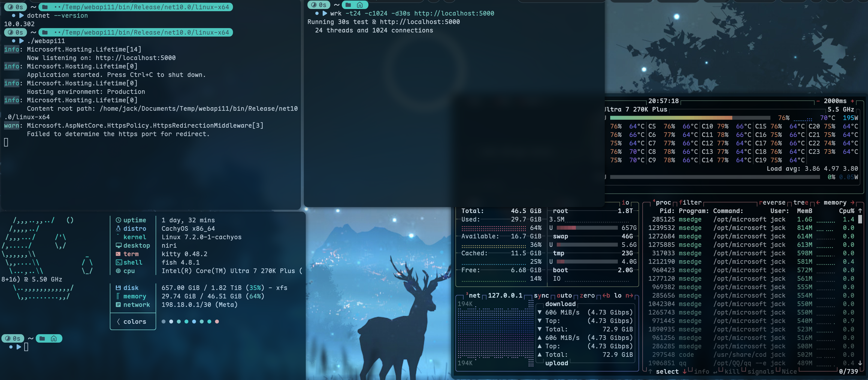Image resolution: width=868 pixels, height=380 pixels.
Task: Click the Pid: column header
Action: (x=667, y=211)
